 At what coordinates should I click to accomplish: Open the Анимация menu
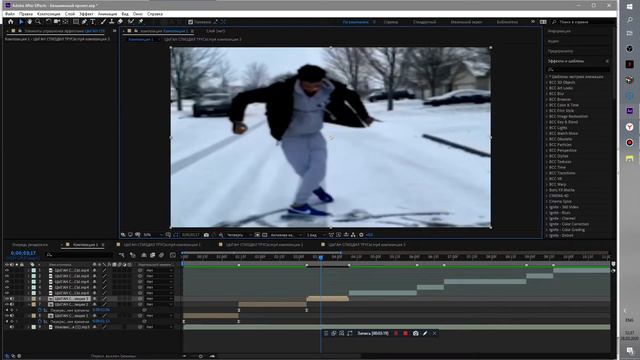coord(107,14)
